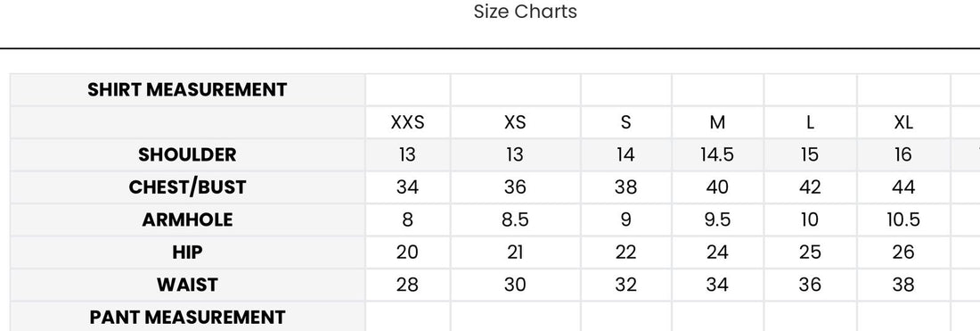Image resolution: width=980 pixels, height=331 pixels.
Task: Select the M size column header
Action: tap(717, 122)
